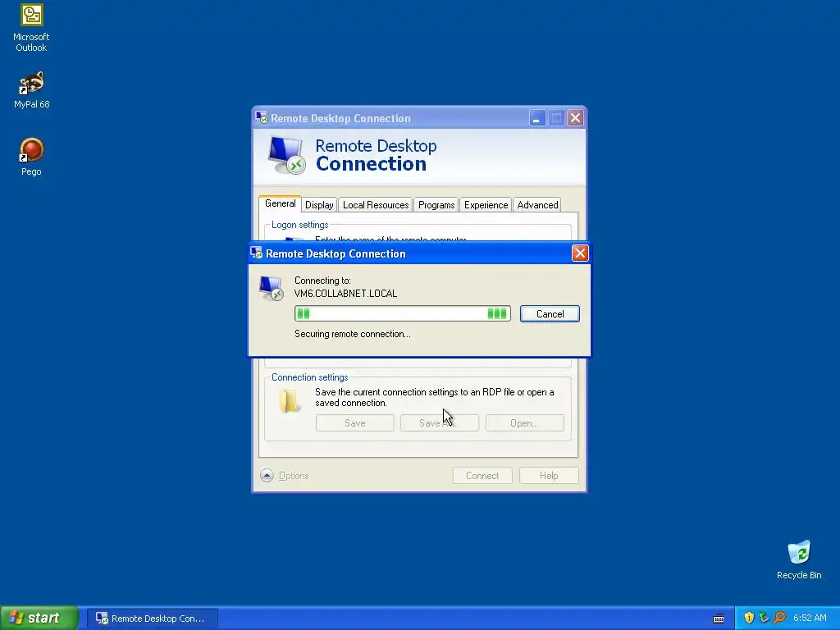Click the Help button

click(x=549, y=475)
